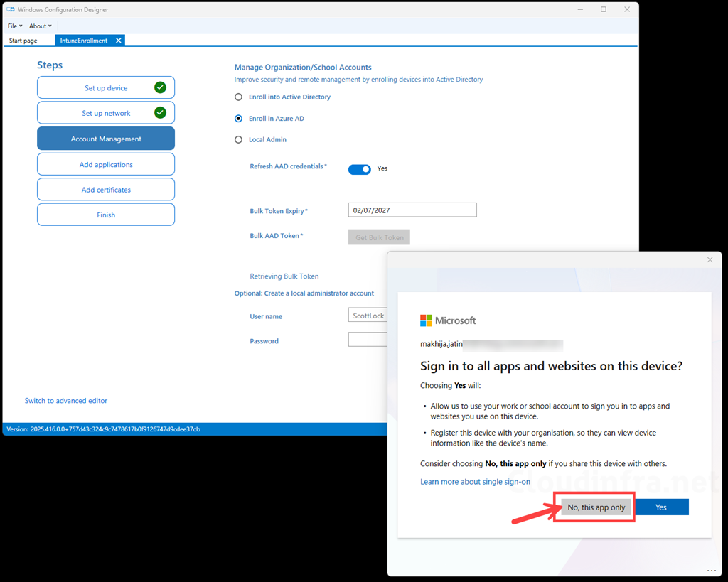Open the About menu

[x=41, y=26]
